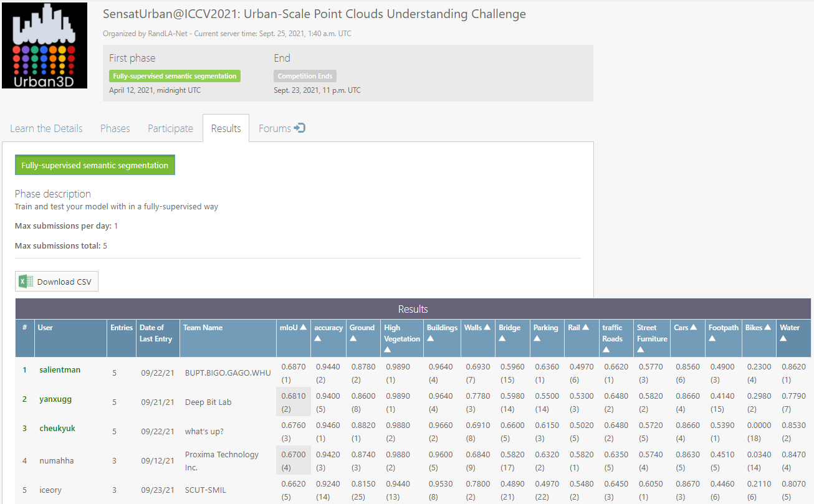The width and height of the screenshot is (814, 504).
Task: Click the green first phase label badge
Action: coord(175,76)
